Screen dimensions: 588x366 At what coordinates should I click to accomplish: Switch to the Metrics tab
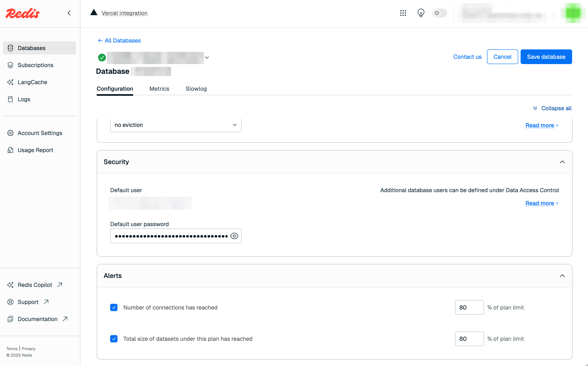tap(159, 89)
